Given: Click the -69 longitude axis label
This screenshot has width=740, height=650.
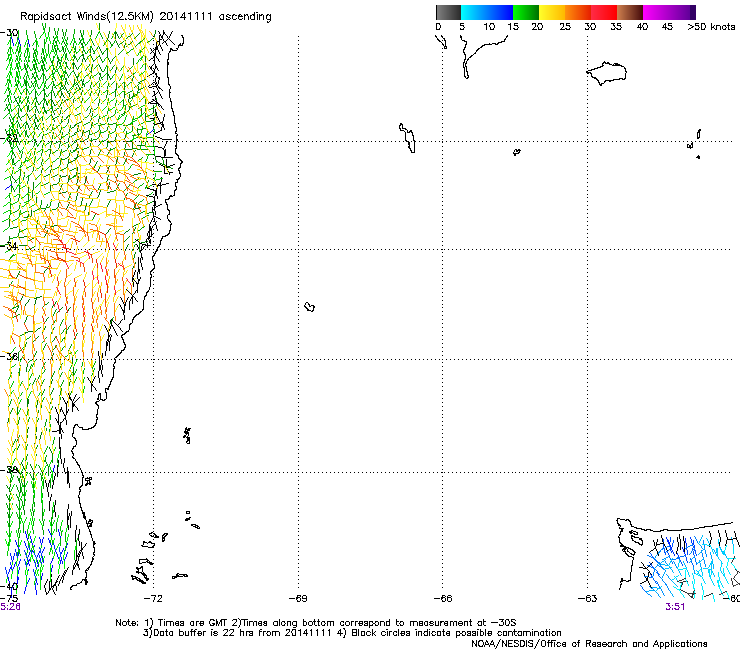Looking at the screenshot, I should tap(298, 598).
